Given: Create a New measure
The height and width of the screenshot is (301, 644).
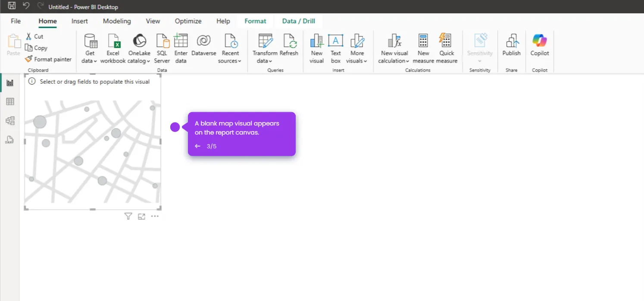Looking at the screenshot, I should (423, 49).
